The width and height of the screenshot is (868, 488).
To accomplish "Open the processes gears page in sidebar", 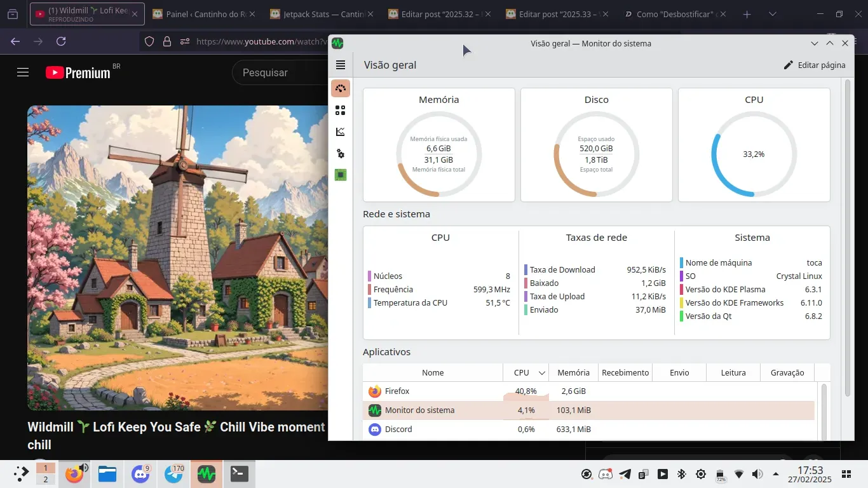I will pyautogui.click(x=341, y=154).
